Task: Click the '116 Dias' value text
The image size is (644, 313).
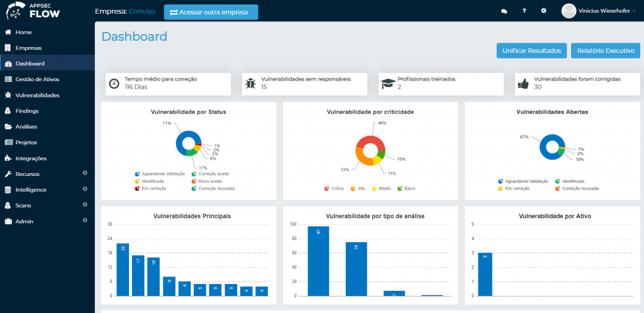Action: coord(136,87)
